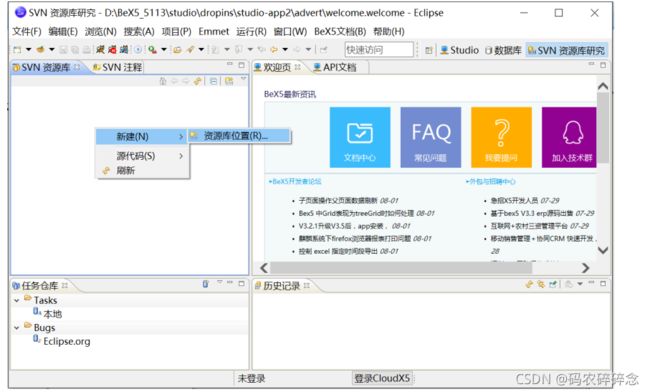
Task: Select the SVN 资源库 tab
Action: (x=46, y=67)
